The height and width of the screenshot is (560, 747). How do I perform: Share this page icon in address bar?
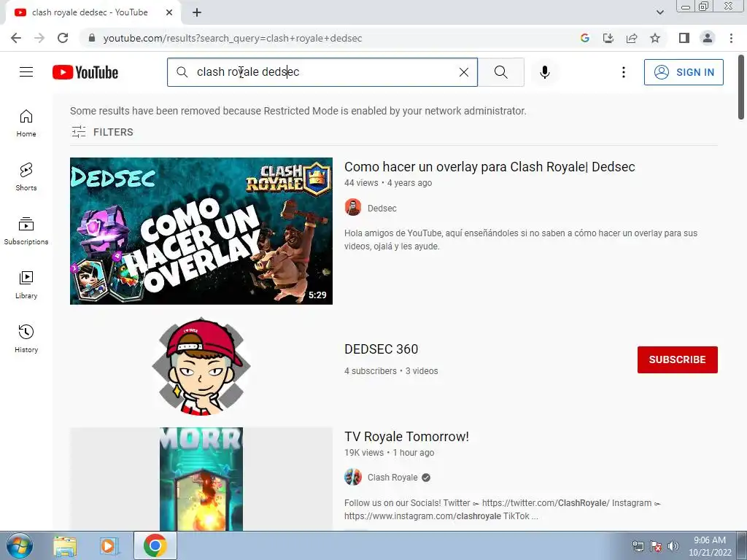point(632,38)
